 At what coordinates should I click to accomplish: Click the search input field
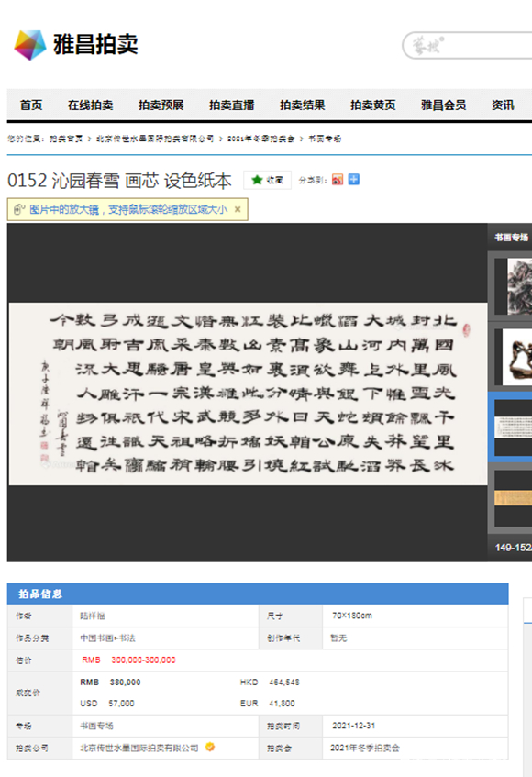pos(468,46)
